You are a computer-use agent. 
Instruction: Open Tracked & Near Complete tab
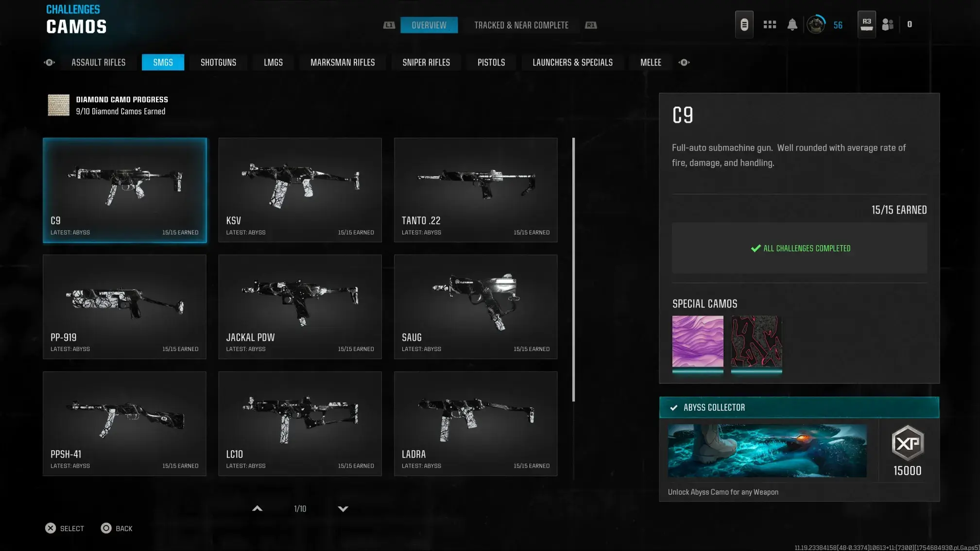[x=521, y=25]
